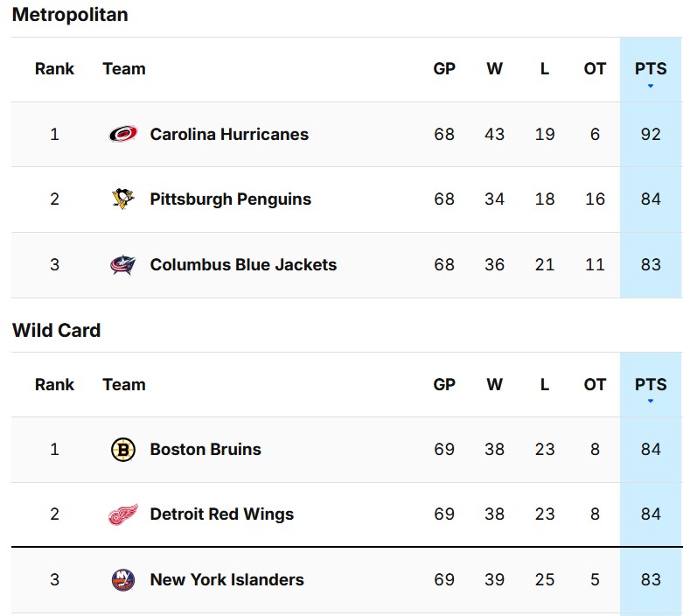
Task: Click the New York Islanders logo icon
Action: coord(123,579)
